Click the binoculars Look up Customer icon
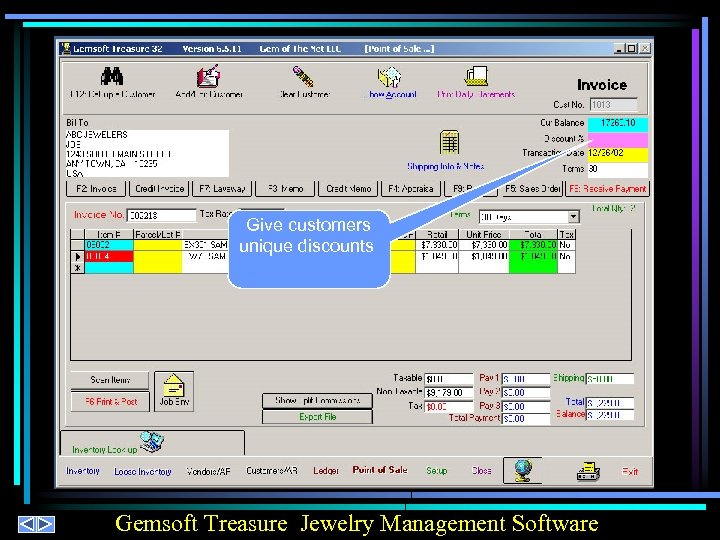 [x=112, y=76]
